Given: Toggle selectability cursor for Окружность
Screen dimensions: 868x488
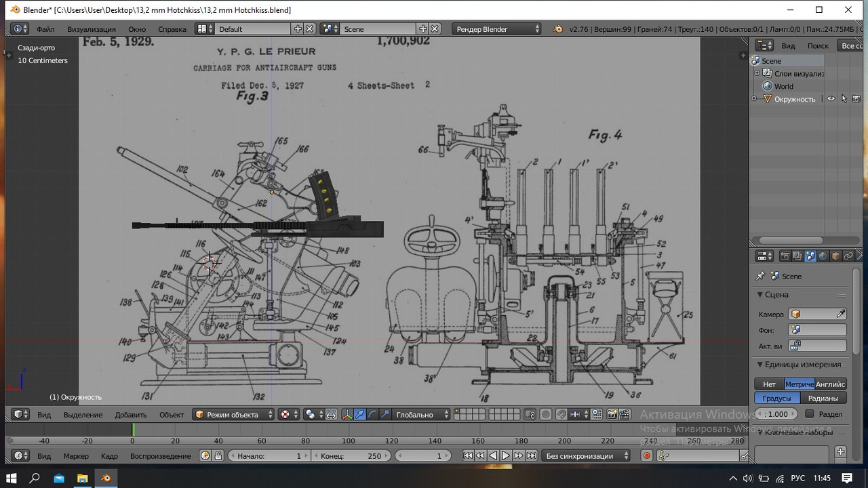Looking at the screenshot, I should pyautogui.click(x=844, y=99).
